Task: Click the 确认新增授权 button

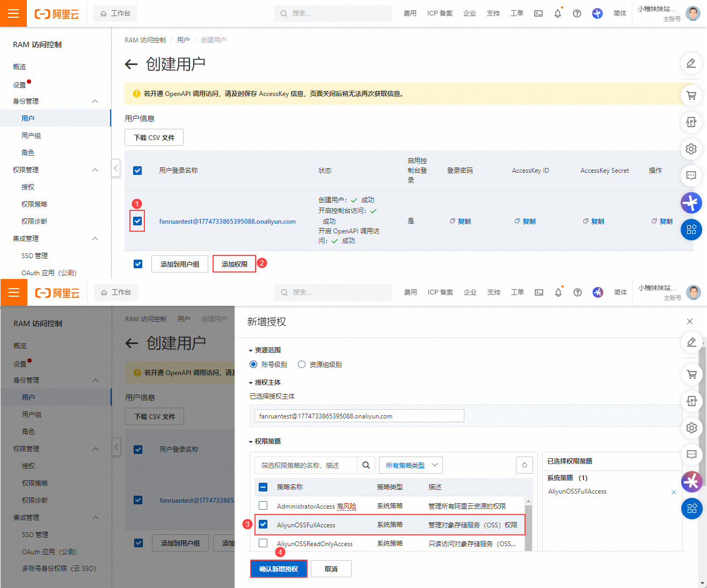Action: click(x=279, y=569)
